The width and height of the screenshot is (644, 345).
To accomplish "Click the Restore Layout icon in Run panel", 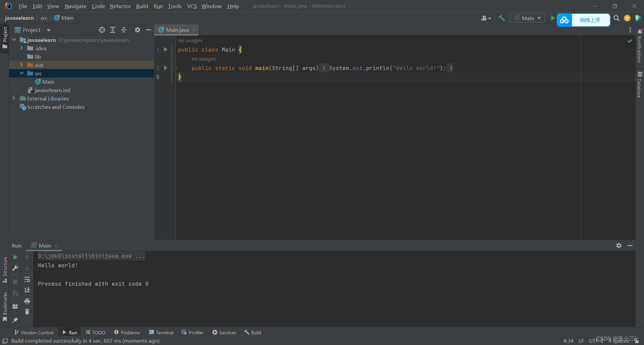I will click(15, 306).
